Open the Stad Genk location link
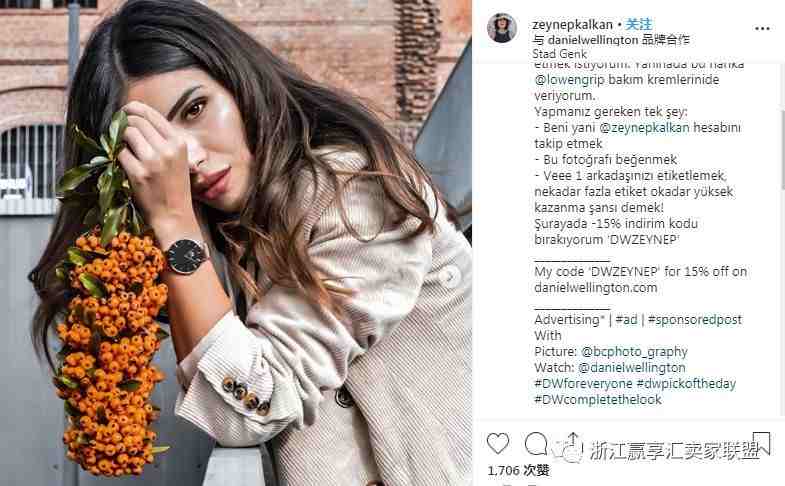This screenshot has width=785, height=486. pos(559,54)
